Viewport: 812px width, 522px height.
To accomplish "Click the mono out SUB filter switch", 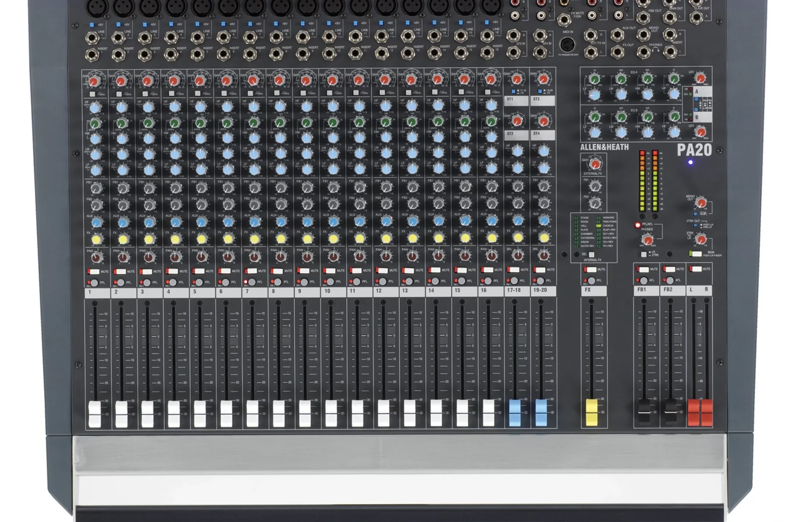I will coord(696,214).
